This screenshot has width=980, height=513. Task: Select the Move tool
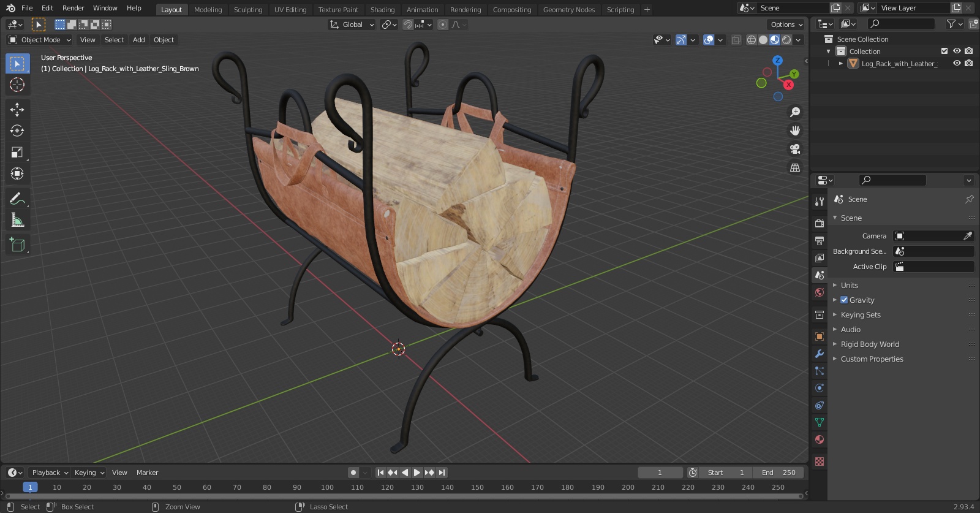pyautogui.click(x=17, y=109)
